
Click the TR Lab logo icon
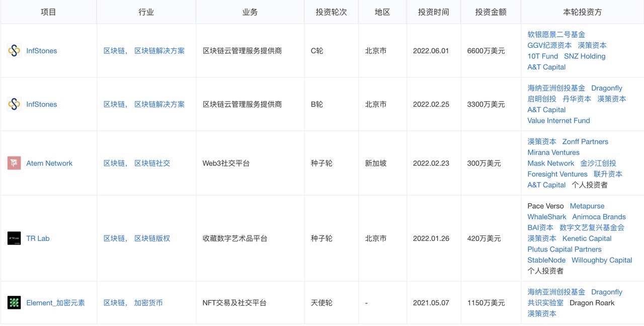14,238
